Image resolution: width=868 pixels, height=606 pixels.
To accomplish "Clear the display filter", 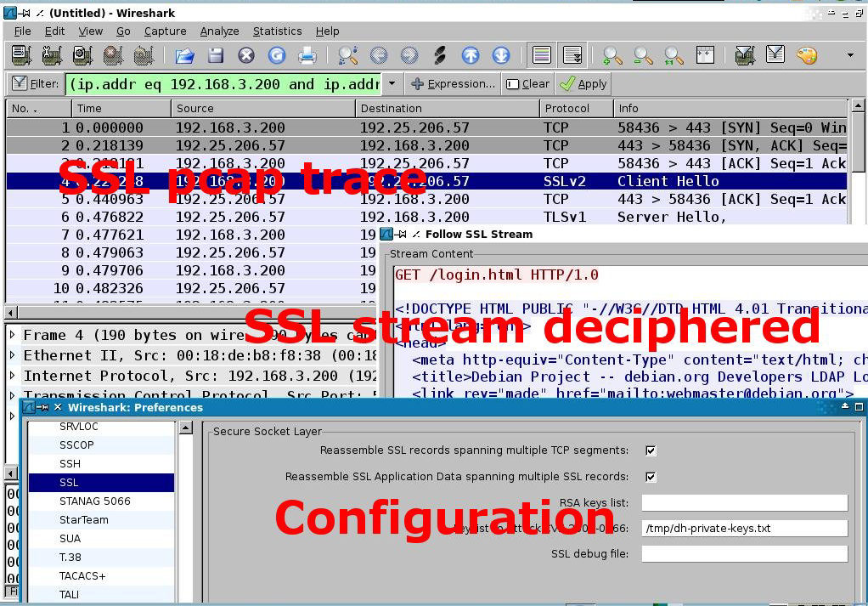I will pyautogui.click(x=527, y=83).
